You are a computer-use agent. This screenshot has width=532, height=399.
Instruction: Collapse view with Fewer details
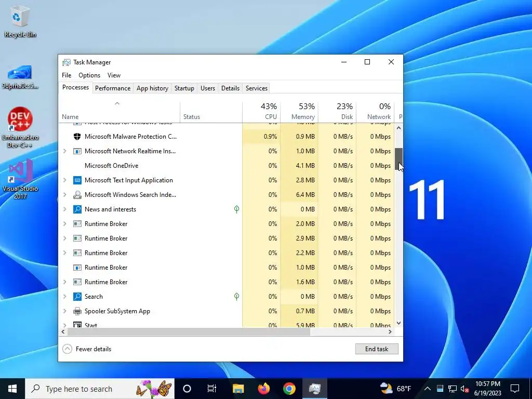click(87, 349)
